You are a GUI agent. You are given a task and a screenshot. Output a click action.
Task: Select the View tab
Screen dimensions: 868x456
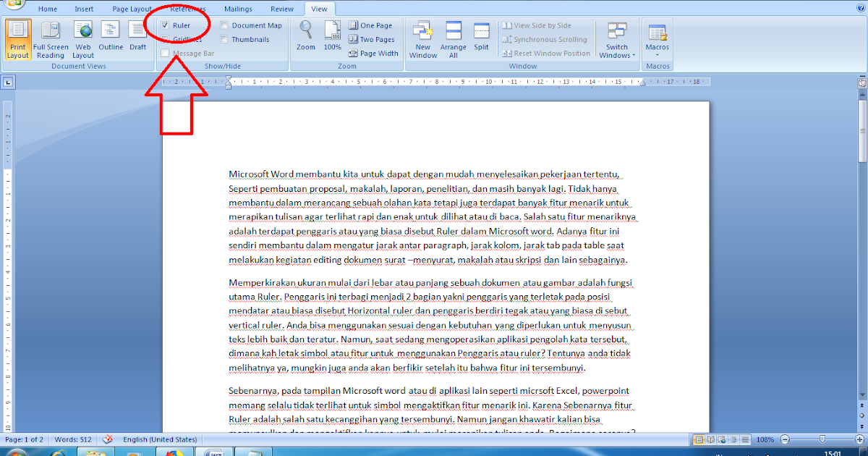pos(319,9)
